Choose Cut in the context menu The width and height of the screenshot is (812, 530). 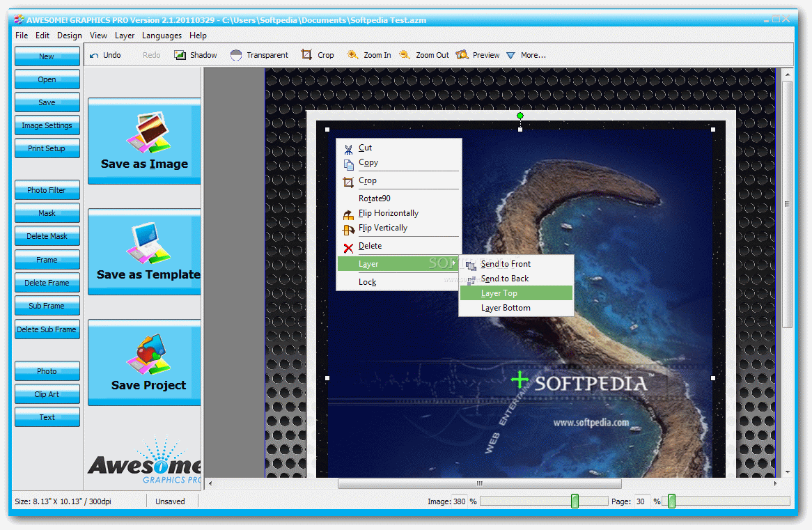point(398,148)
